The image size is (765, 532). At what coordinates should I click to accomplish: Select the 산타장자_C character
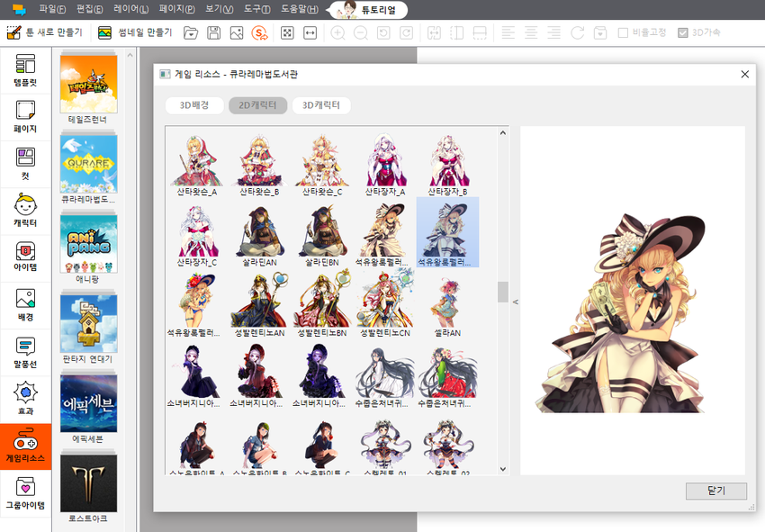(x=196, y=235)
